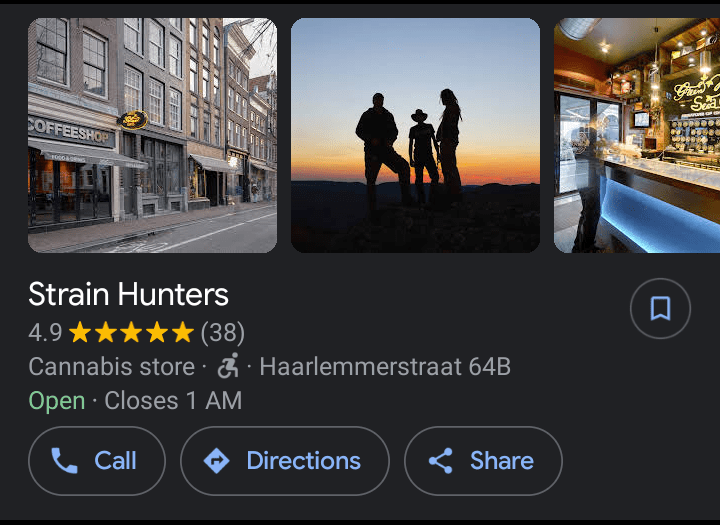Open Directions to Strain Hunters
The height and width of the screenshot is (525, 720).
pos(285,461)
